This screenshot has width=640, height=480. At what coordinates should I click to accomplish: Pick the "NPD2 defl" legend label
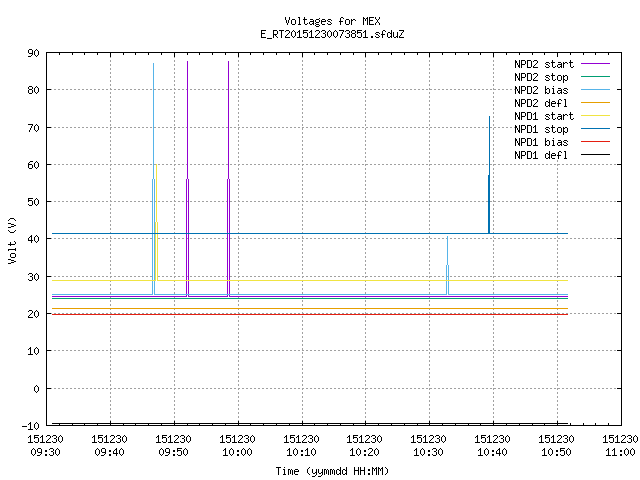[541, 103]
